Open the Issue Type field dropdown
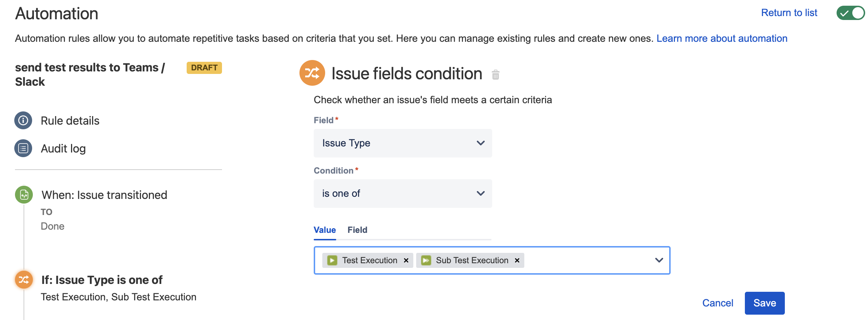The height and width of the screenshot is (320, 868). tap(403, 143)
